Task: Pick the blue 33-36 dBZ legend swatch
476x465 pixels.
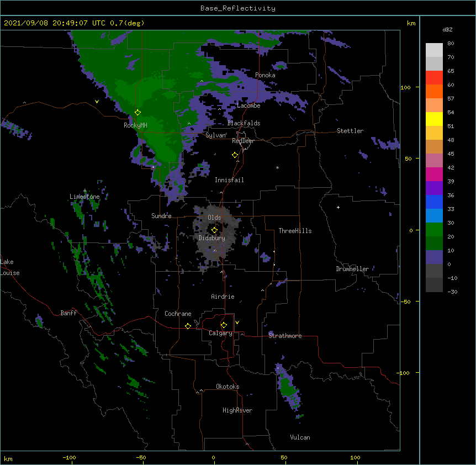Action: 434,202
